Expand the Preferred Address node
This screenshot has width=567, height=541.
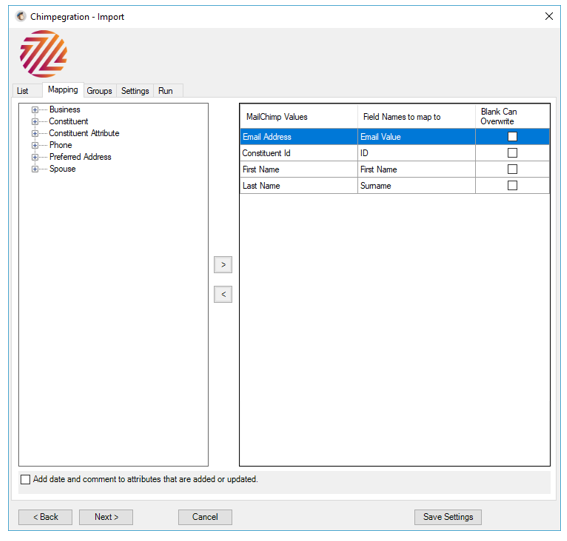[35, 157]
